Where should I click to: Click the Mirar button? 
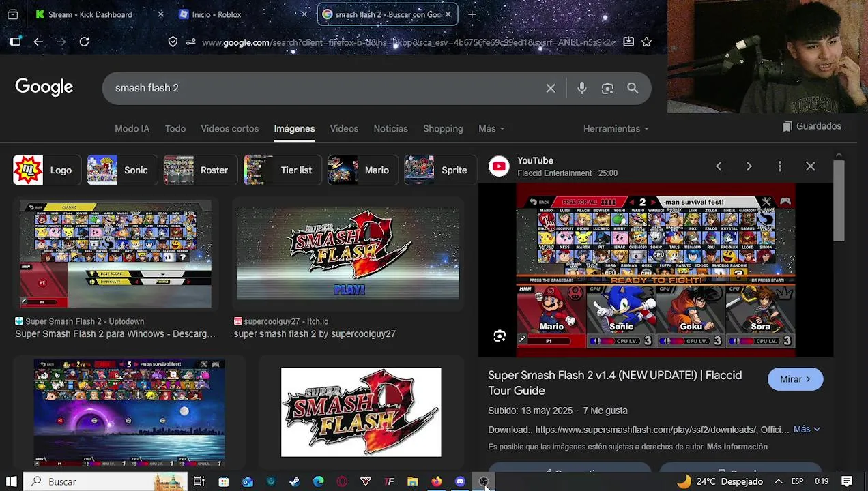click(x=796, y=379)
